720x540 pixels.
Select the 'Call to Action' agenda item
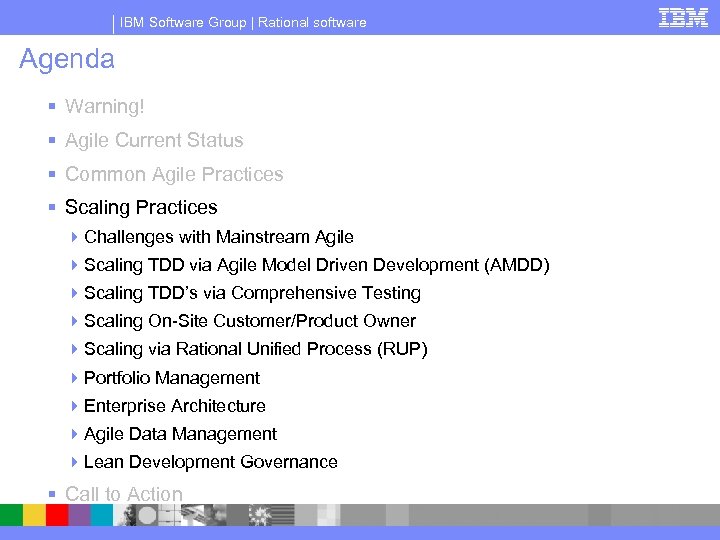(124, 494)
